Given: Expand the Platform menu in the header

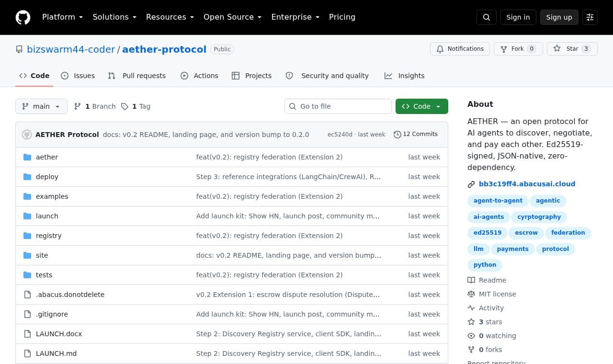Looking at the screenshot, I should [x=62, y=17].
